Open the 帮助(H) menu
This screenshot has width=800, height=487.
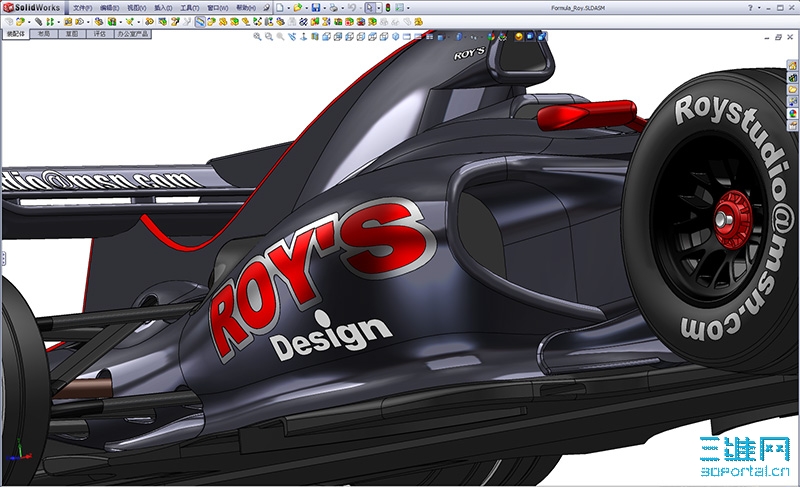coord(246,8)
